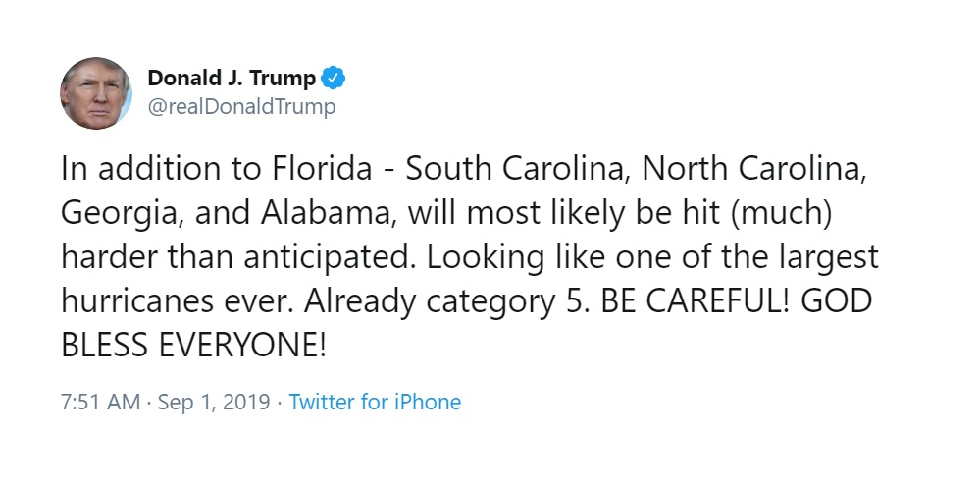The height and width of the screenshot is (490, 980).
Task: Click the word GOD in tweet
Action: click(x=836, y=301)
